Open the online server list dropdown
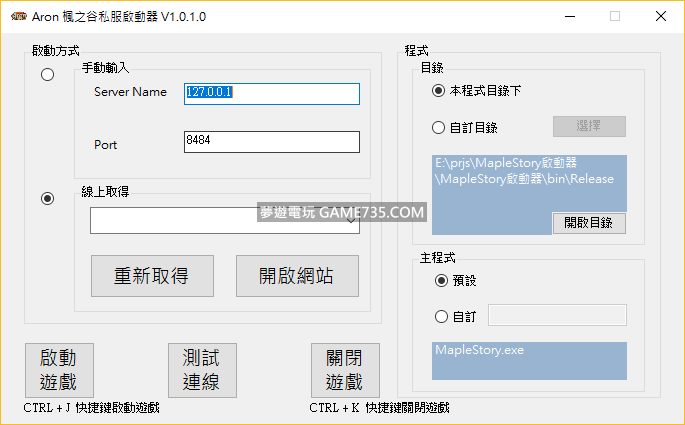 click(x=224, y=220)
